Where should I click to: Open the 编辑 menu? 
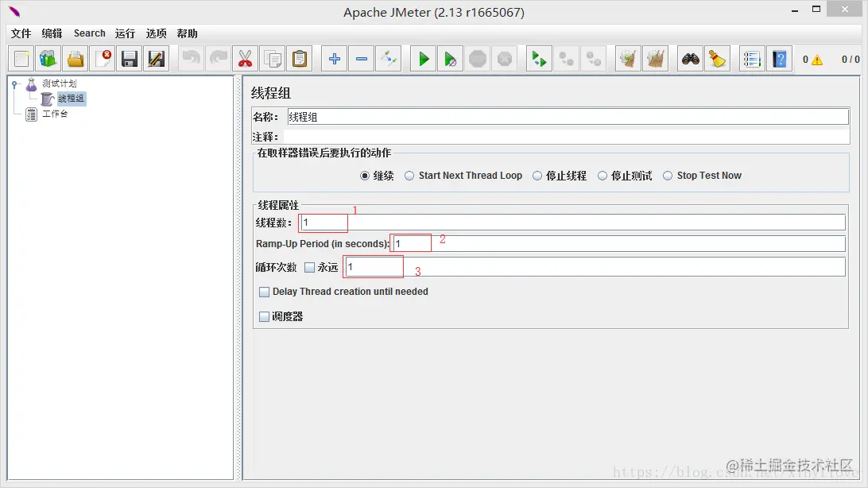(52, 33)
